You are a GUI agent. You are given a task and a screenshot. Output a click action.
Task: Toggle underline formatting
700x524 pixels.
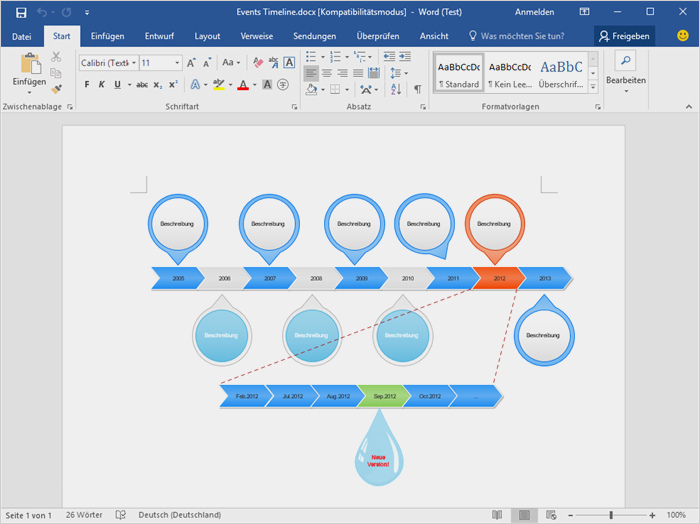pyautogui.click(x=117, y=85)
